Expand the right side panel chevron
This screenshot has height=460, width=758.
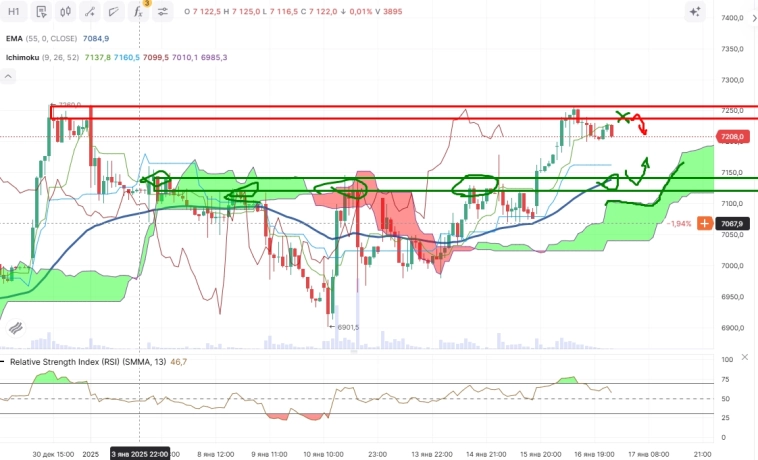click(754, 18)
